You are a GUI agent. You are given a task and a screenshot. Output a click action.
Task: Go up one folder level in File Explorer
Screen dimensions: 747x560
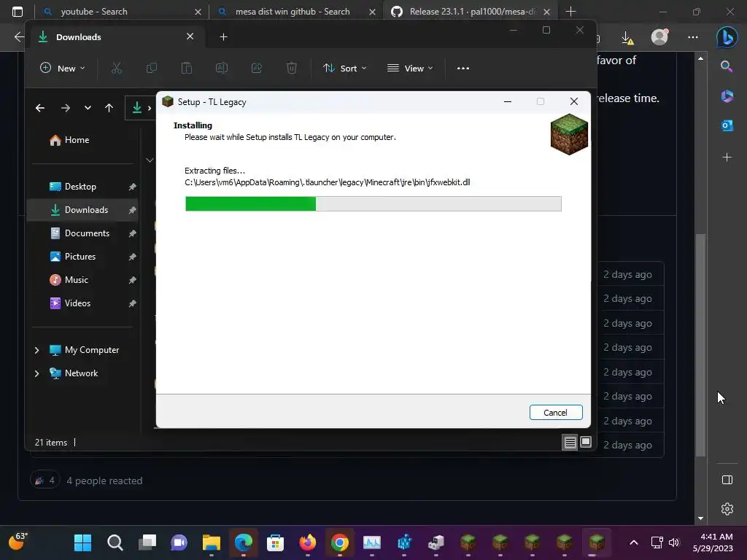109,108
